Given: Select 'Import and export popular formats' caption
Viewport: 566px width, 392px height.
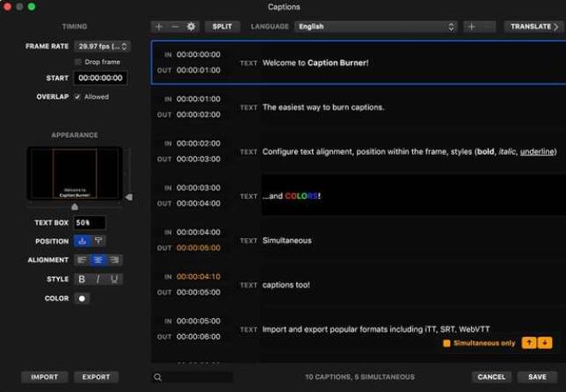Looking at the screenshot, I should coord(376,330).
